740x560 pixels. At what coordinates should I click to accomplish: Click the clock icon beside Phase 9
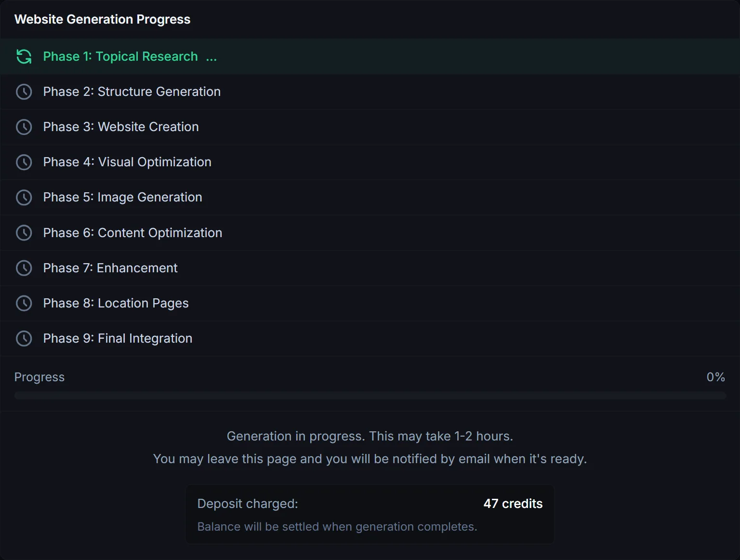point(24,338)
